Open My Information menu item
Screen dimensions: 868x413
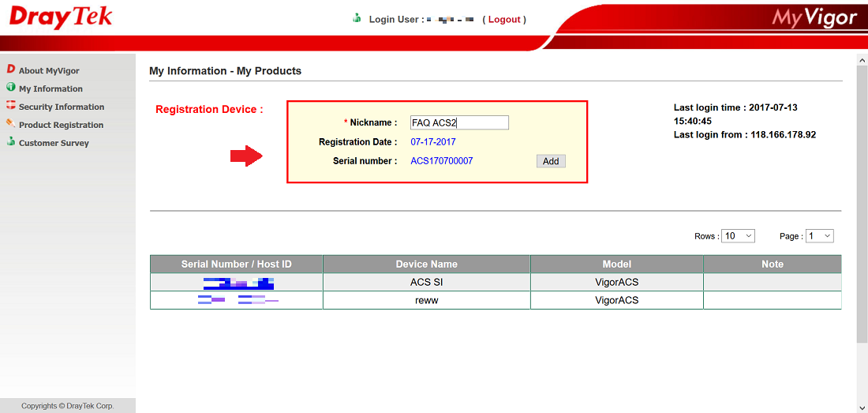tap(51, 88)
